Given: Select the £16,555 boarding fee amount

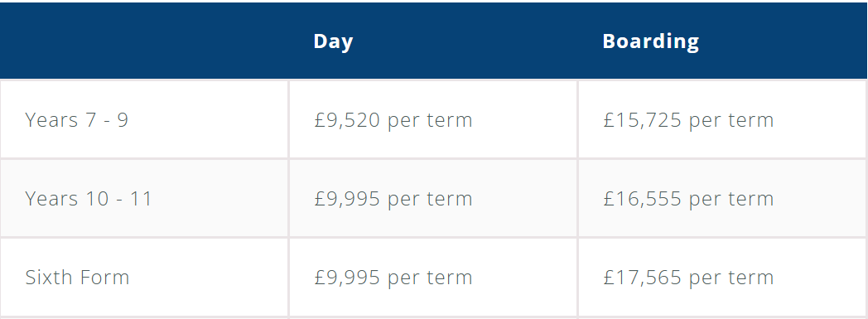Looking at the screenshot, I should [642, 200].
